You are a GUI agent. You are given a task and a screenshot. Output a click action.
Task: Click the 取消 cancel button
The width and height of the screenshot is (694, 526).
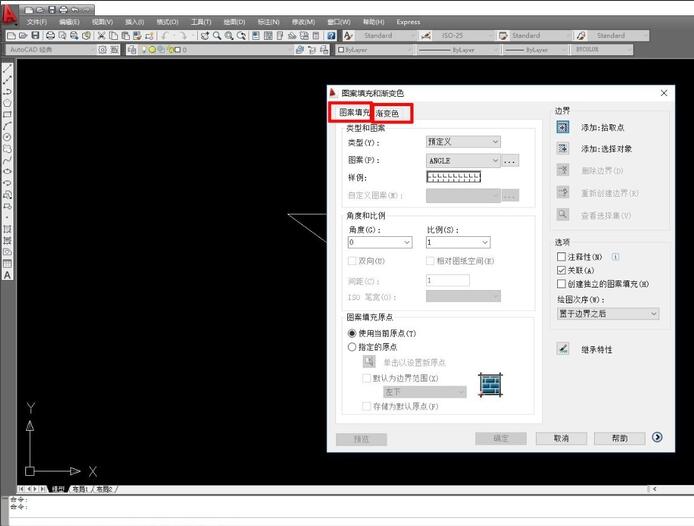click(x=553, y=438)
